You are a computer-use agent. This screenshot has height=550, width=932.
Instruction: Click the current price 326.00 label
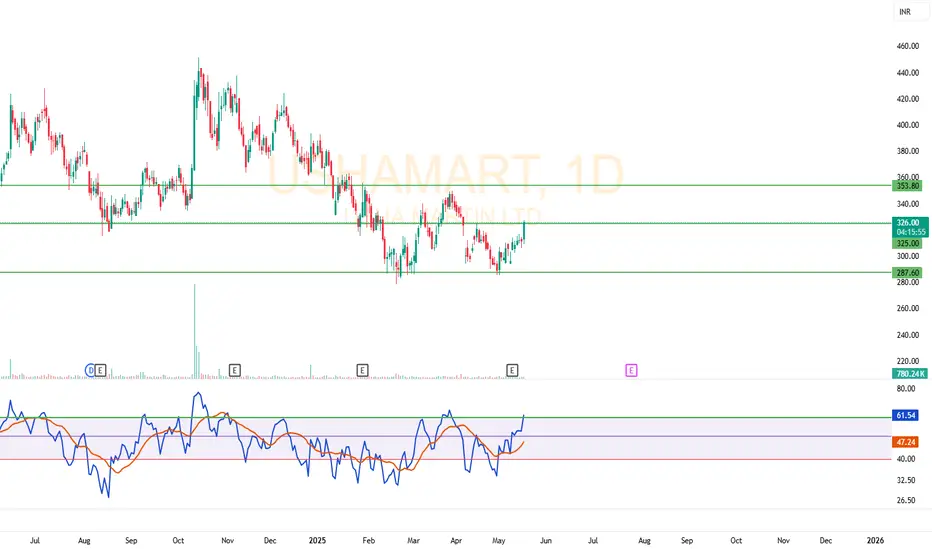click(x=910, y=222)
